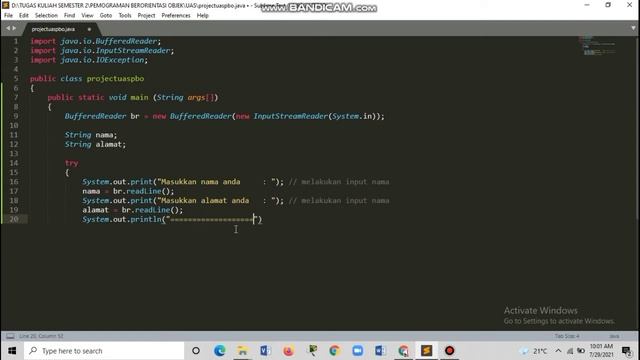This screenshot has height=360, width=640.
Task: Open Cortana circle icon on taskbar
Action: pyautogui.click(x=196, y=351)
